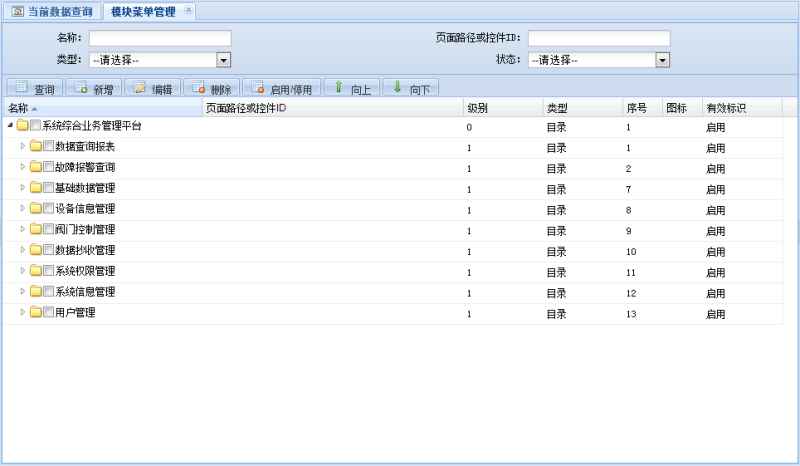Click sequence number 13 cell
Screen dimensions: 800x466
631,314
